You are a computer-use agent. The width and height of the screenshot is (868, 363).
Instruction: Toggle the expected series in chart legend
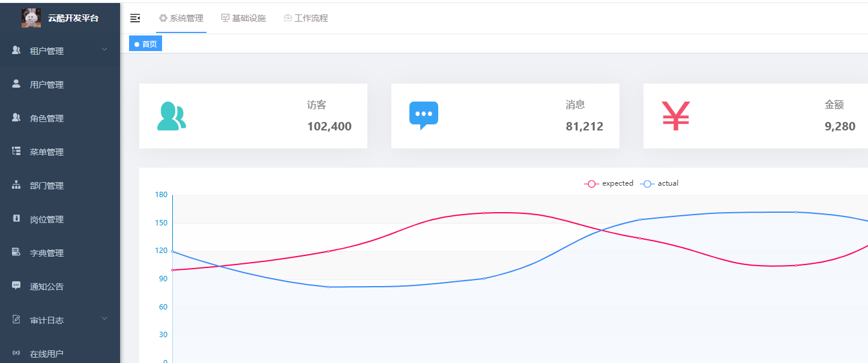point(609,183)
